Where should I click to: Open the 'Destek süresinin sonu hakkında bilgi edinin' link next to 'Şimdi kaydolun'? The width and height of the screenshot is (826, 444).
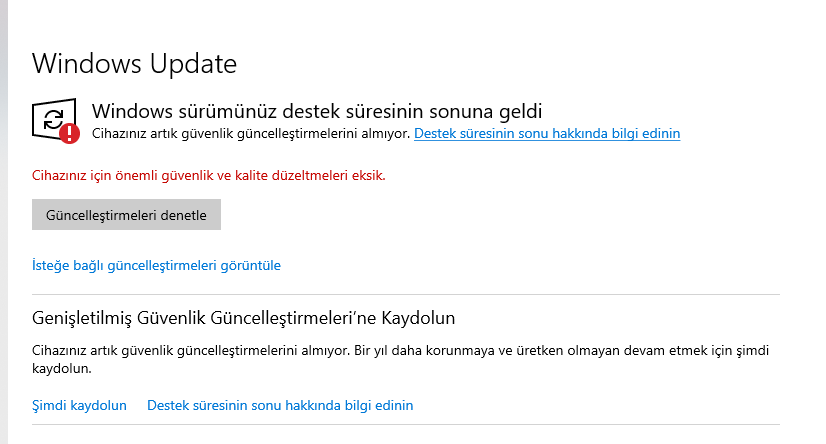(x=280, y=405)
